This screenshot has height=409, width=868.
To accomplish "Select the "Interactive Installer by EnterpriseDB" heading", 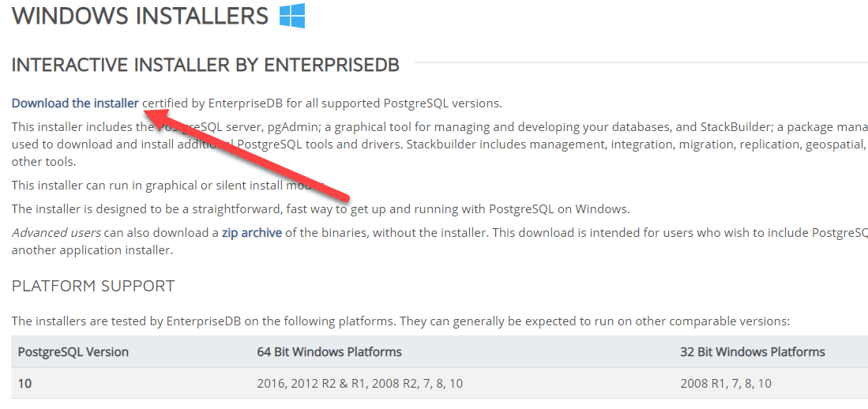I will point(205,65).
